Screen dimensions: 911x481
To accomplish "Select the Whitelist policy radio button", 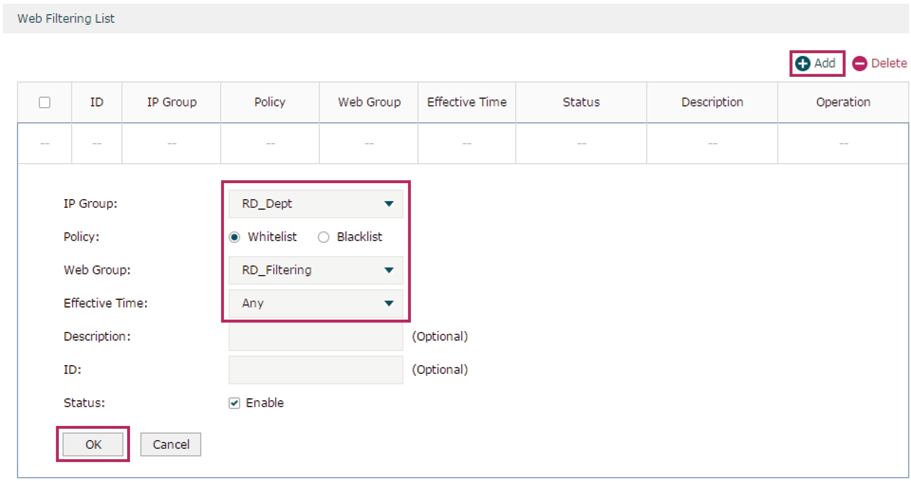I will pos(234,237).
